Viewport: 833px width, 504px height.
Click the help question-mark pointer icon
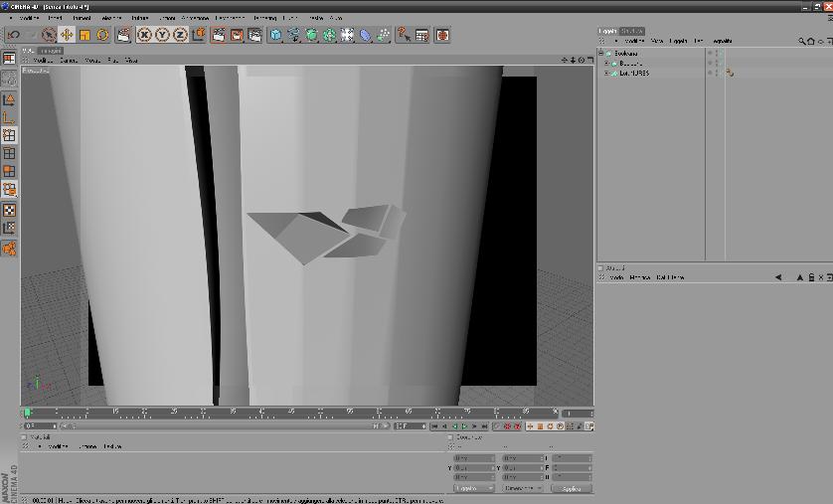coord(404,35)
